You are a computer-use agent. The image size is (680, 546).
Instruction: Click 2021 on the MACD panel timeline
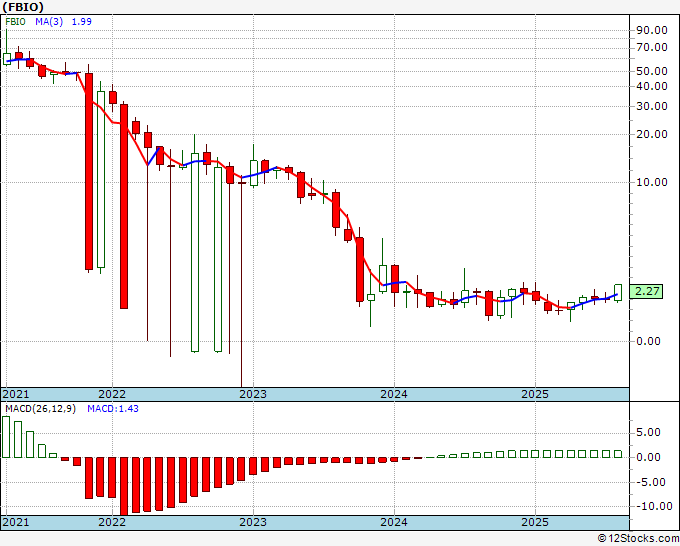click(x=16, y=522)
